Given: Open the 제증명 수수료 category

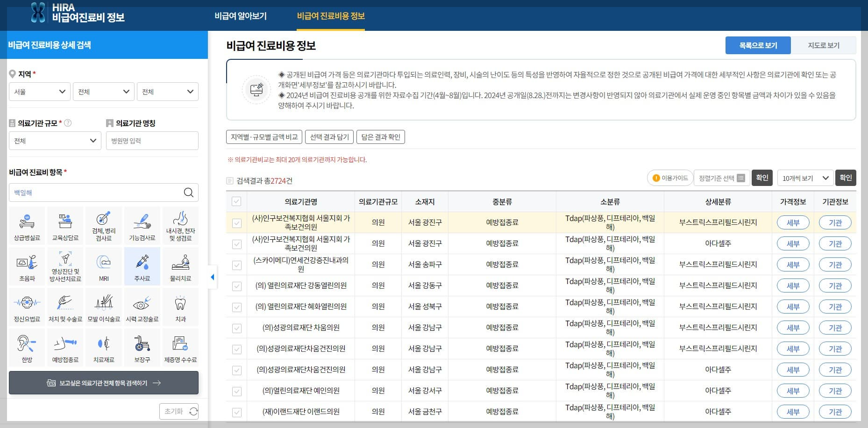Looking at the screenshot, I should tap(180, 347).
